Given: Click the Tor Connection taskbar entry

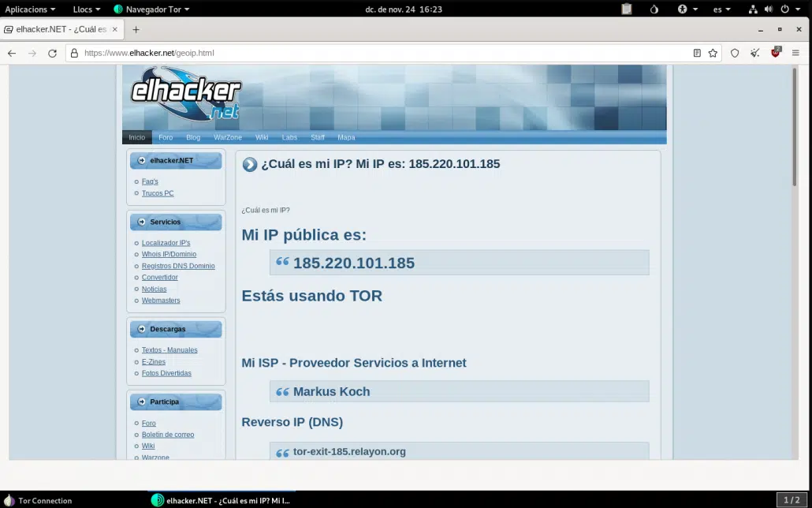Looking at the screenshot, I should coord(39,501).
